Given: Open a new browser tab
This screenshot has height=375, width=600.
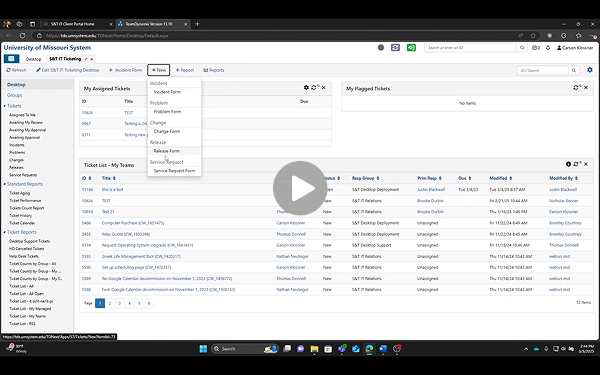Looking at the screenshot, I should click(x=197, y=24).
